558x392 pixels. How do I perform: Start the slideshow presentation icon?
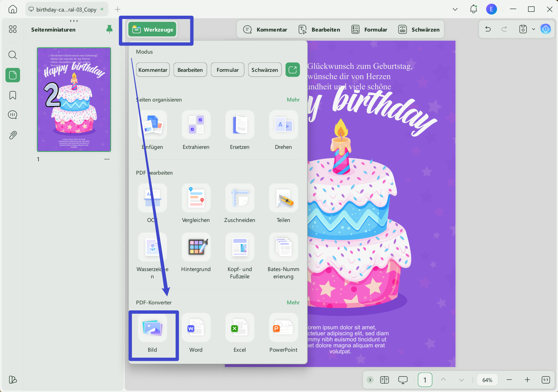(x=403, y=380)
